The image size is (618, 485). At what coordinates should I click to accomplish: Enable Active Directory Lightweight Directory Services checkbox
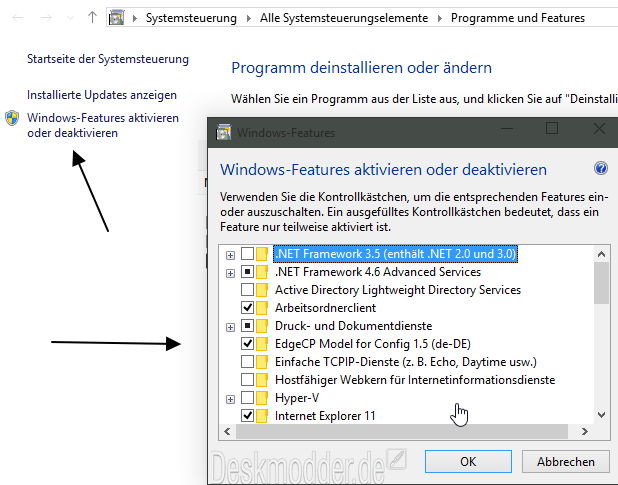pos(248,290)
